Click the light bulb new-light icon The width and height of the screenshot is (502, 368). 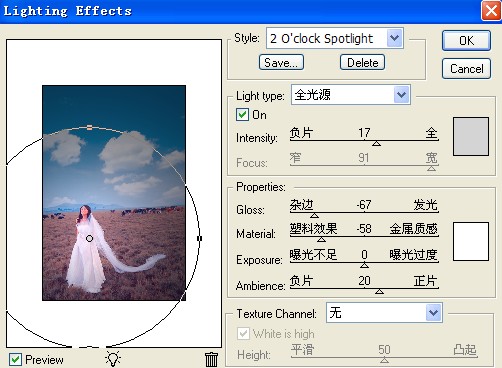click(113, 359)
